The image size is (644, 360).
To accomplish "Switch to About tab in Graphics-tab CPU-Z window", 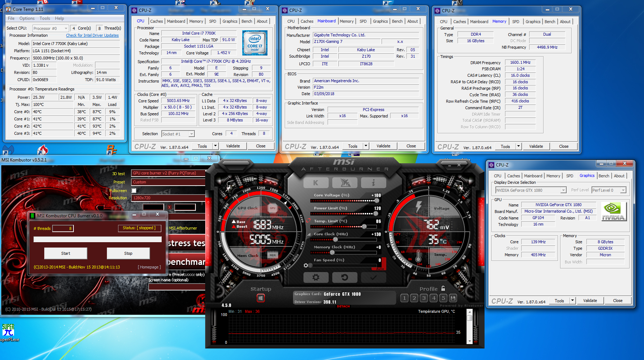I will click(x=619, y=176).
